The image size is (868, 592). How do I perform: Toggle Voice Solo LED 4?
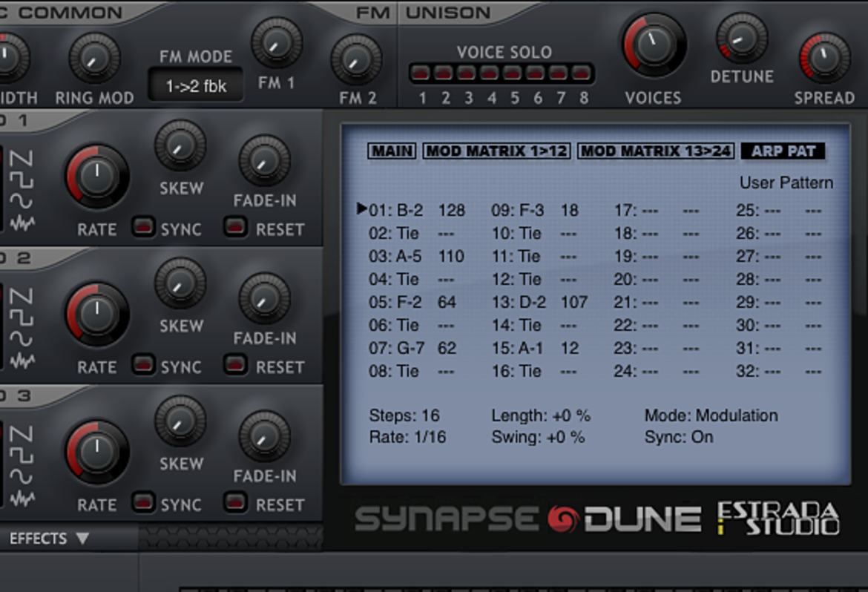pos(490,73)
